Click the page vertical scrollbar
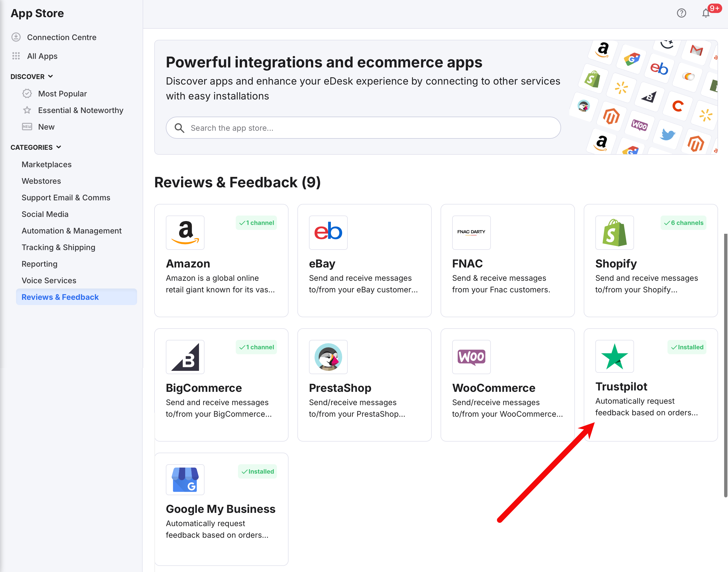Image resolution: width=728 pixels, height=572 pixels. pyautogui.click(x=725, y=365)
